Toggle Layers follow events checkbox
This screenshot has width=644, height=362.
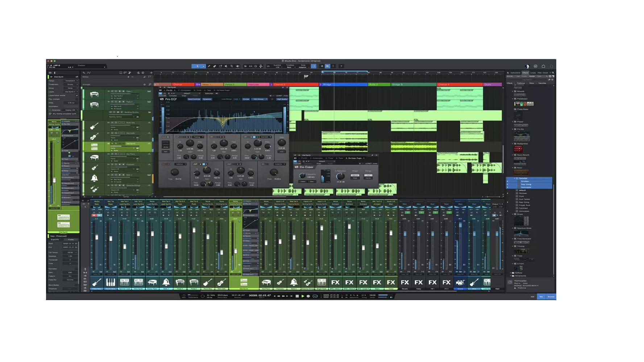click(x=77, y=96)
